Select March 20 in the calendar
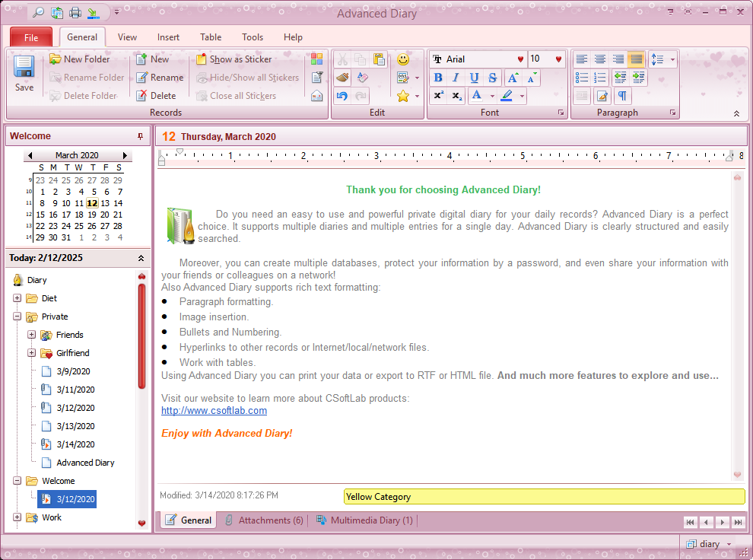The height and width of the screenshot is (560, 753). point(105,215)
